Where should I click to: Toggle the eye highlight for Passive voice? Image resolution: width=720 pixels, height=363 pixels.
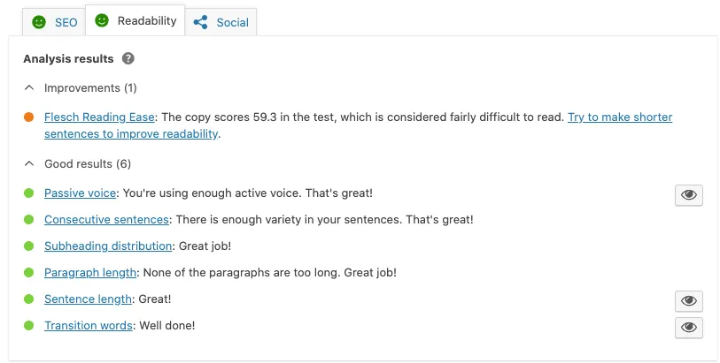689,195
